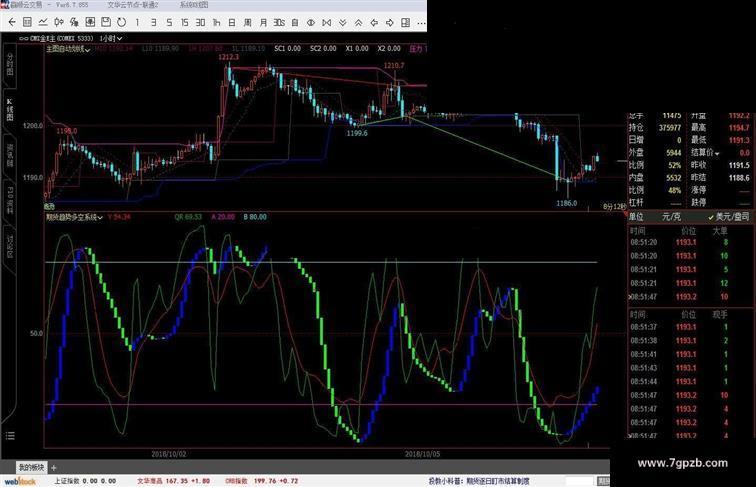Select the monthly 月 period
This screenshot has width=756, height=487.
tap(263, 22)
